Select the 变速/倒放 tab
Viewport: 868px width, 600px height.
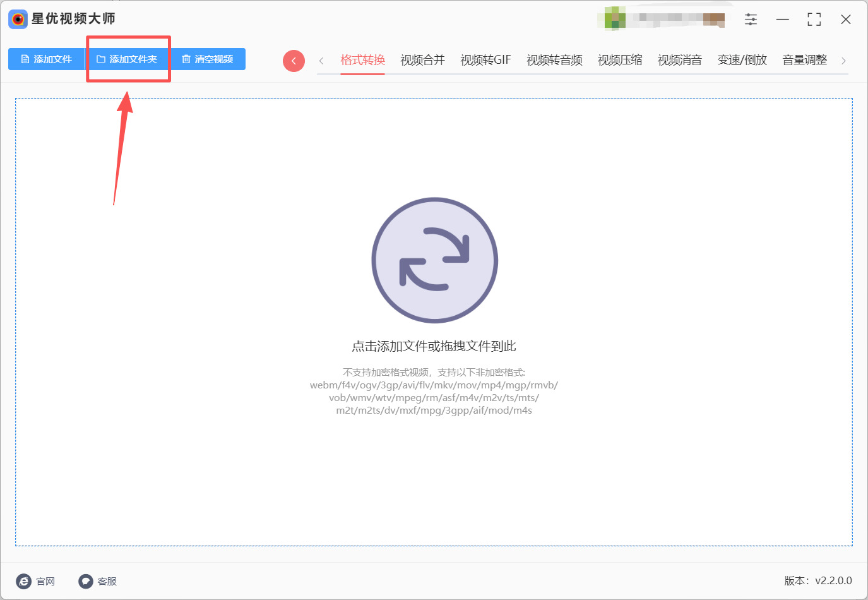pyautogui.click(x=742, y=60)
